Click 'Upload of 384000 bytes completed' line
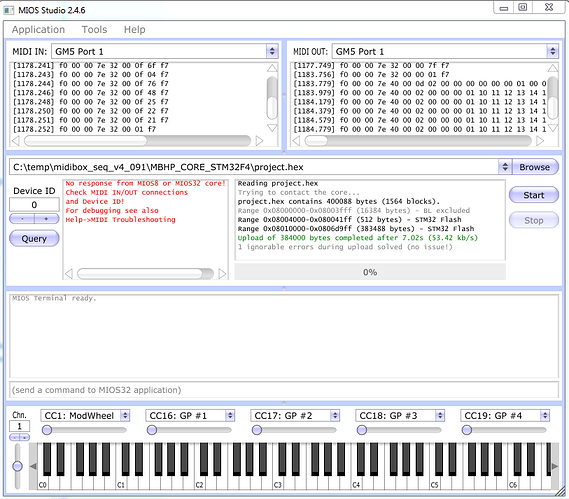569x499 pixels. click(357, 238)
